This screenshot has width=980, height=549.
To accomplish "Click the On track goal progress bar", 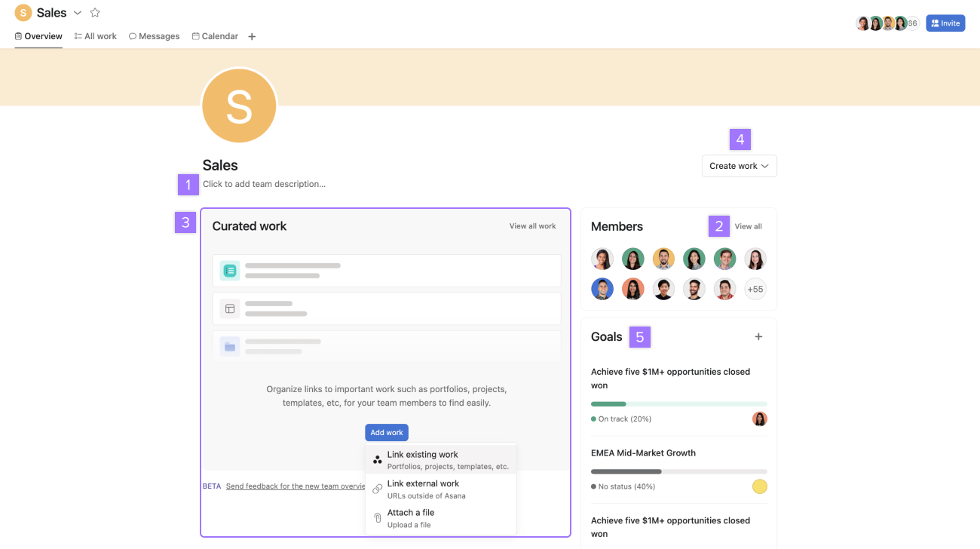I will pyautogui.click(x=678, y=404).
